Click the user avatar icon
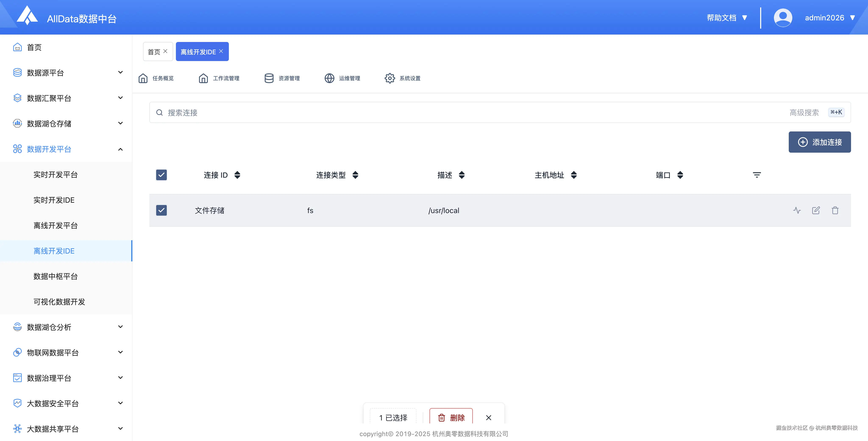Screen dimensions: 868x441 pos(783,18)
